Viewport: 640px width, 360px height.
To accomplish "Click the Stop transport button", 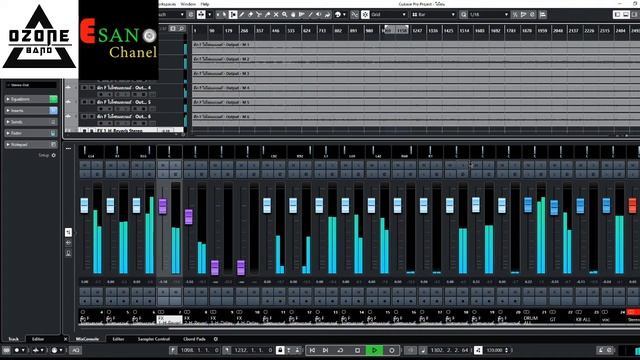I will (358, 350).
